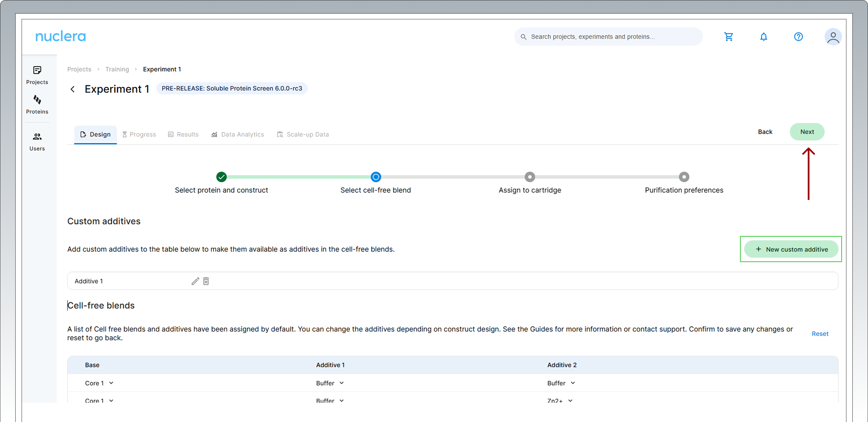Click the Additive 2 column header
868x422 pixels.
click(562, 365)
